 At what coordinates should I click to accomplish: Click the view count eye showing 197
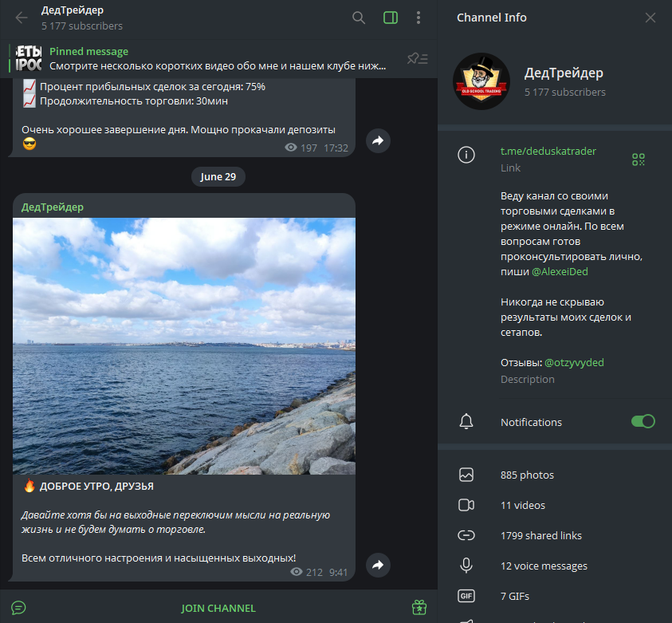coord(291,148)
